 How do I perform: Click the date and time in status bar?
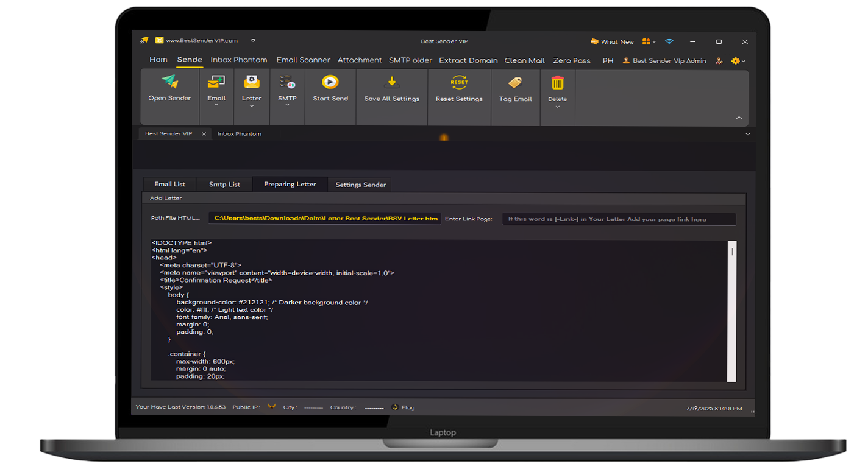pyautogui.click(x=714, y=409)
